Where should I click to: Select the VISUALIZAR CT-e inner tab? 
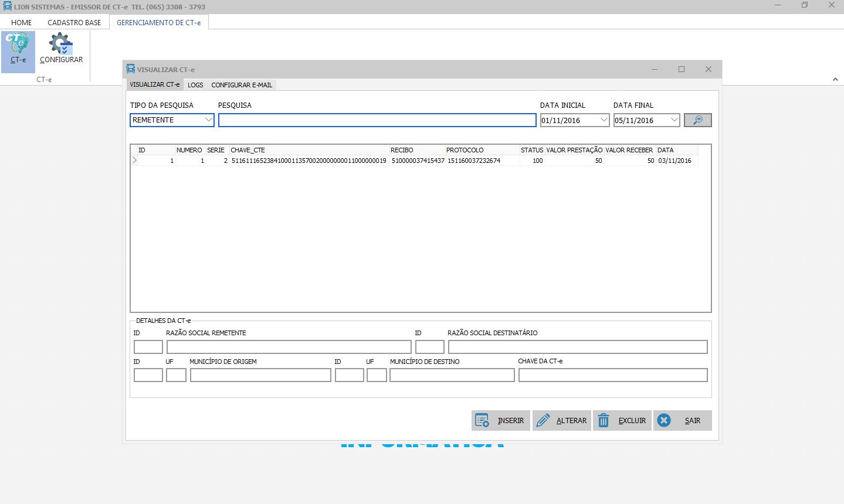155,84
